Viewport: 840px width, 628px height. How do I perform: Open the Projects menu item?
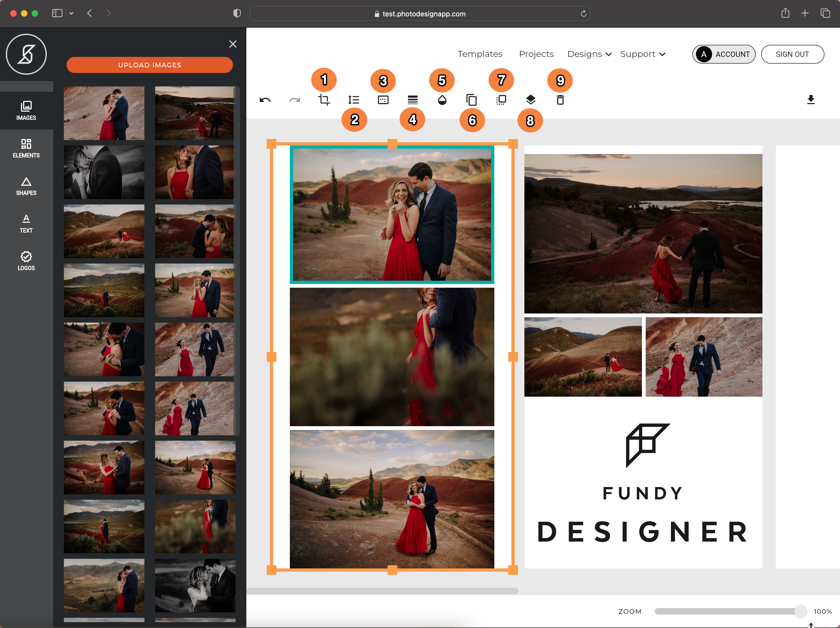tap(536, 54)
